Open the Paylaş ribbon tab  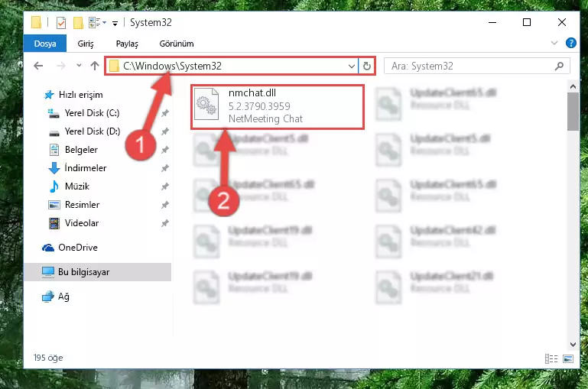[127, 44]
